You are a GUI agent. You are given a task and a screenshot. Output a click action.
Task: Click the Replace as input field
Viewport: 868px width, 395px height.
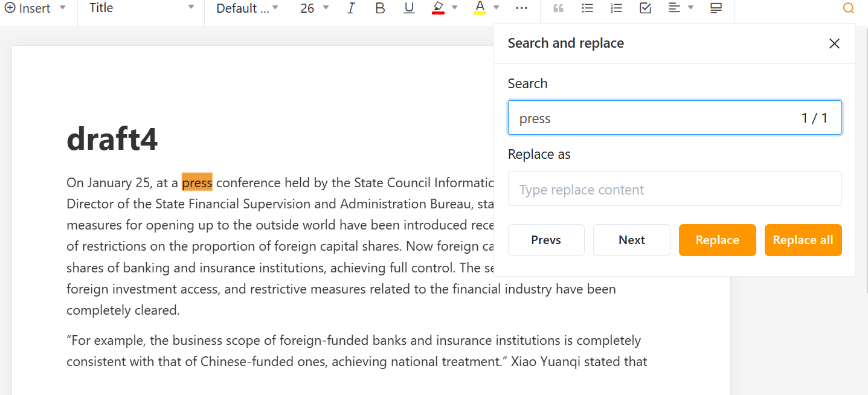674,189
